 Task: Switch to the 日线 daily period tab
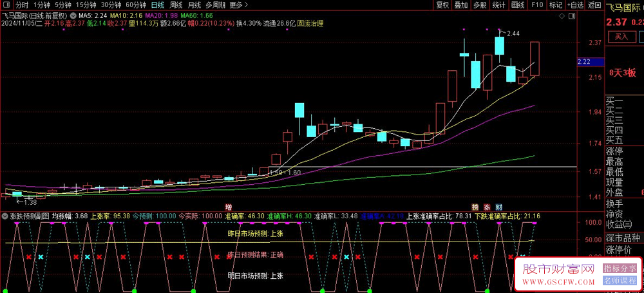[x=158, y=5]
